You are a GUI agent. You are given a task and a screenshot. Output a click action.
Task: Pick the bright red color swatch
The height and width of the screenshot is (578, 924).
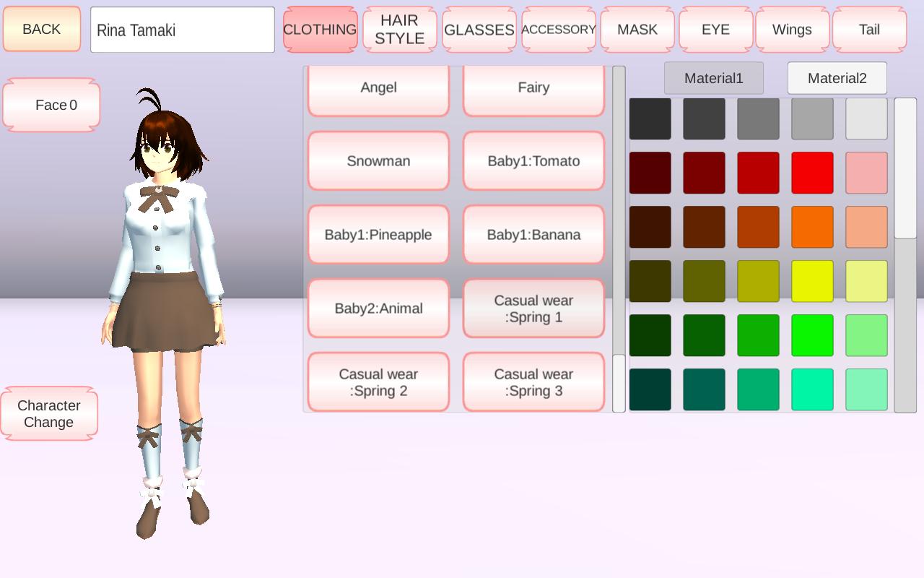pyautogui.click(x=812, y=173)
